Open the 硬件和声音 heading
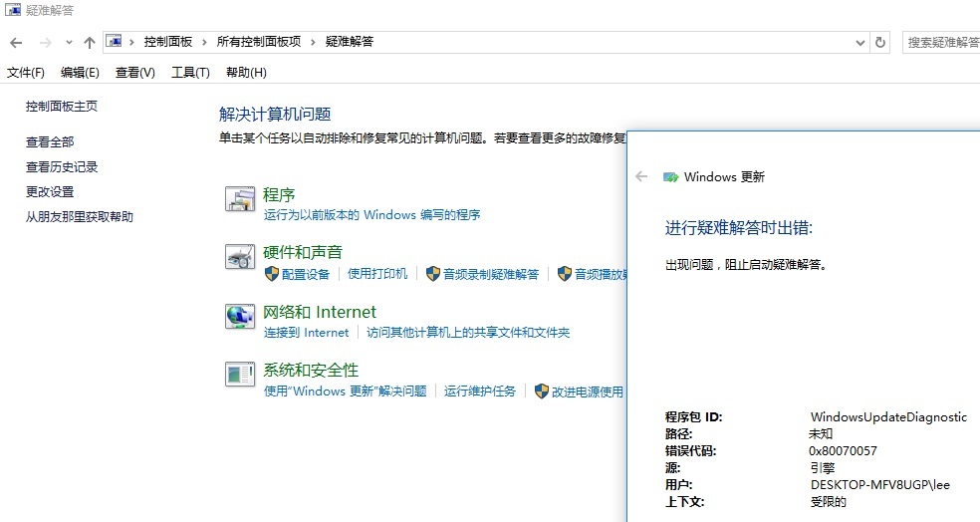980x522 pixels. coord(303,253)
